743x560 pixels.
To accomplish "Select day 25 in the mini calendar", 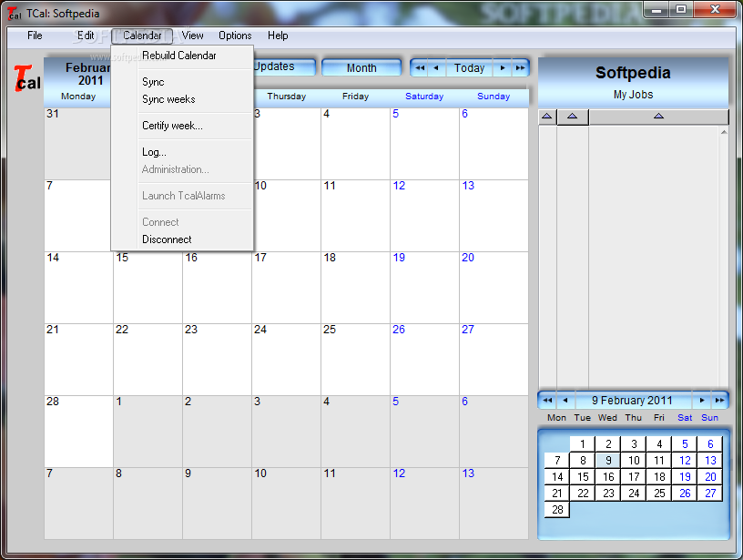I will (659, 494).
